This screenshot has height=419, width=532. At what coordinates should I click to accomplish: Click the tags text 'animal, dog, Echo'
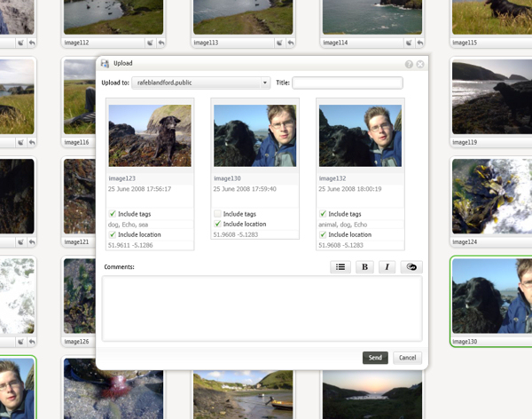[342, 225]
